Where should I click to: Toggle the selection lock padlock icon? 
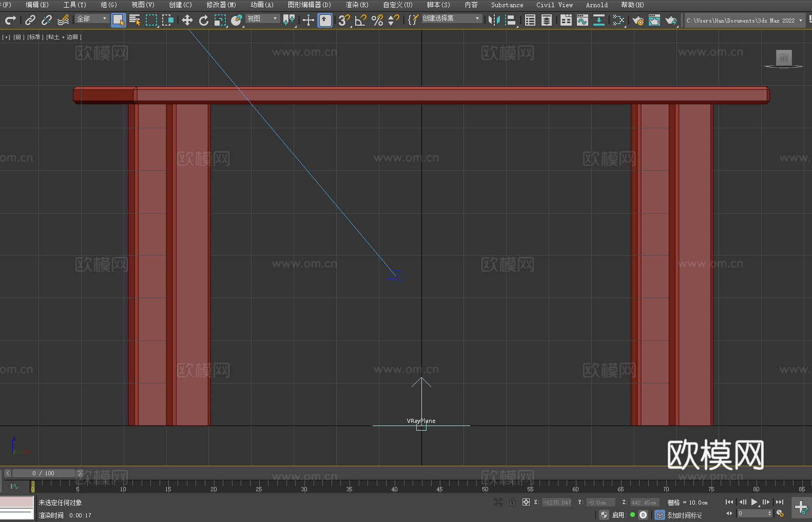click(x=512, y=502)
